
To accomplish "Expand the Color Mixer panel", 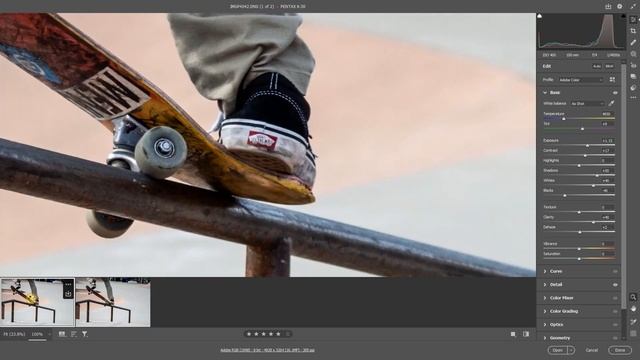I will 545,298.
